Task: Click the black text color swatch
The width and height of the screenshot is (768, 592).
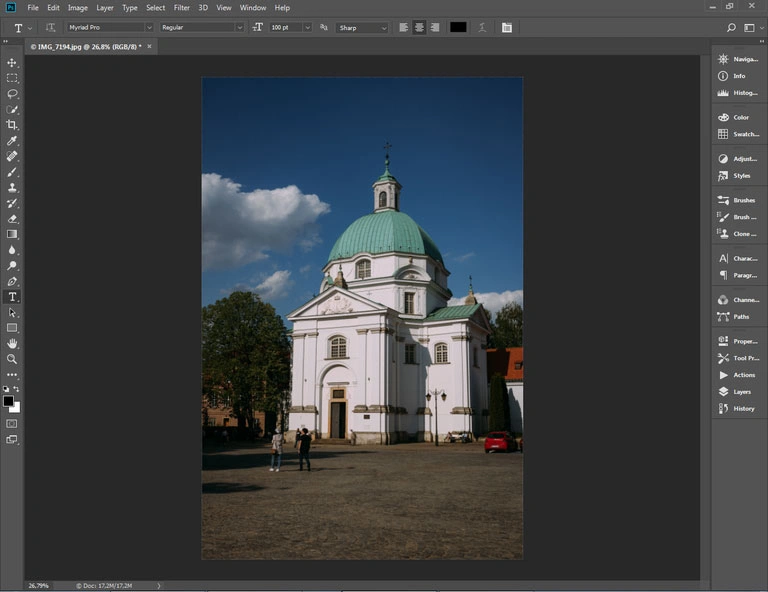Action: [x=458, y=27]
